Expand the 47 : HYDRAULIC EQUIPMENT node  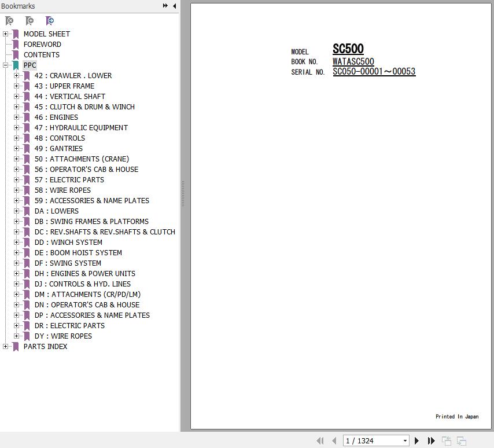pos(16,127)
